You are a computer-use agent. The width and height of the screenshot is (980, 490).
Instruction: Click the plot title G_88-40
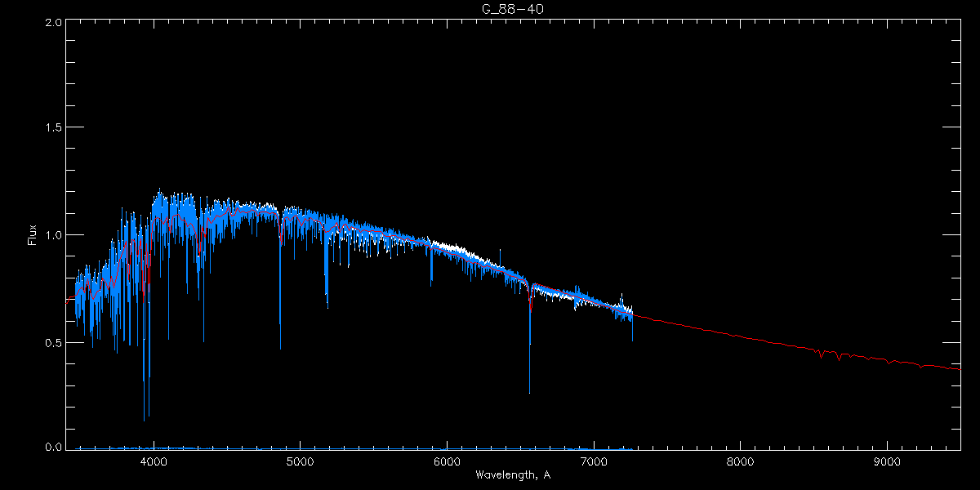[x=513, y=9]
